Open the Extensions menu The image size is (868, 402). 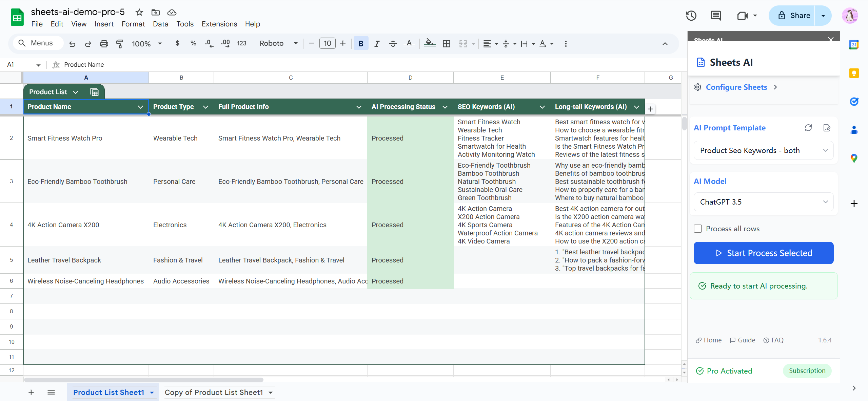[219, 24]
